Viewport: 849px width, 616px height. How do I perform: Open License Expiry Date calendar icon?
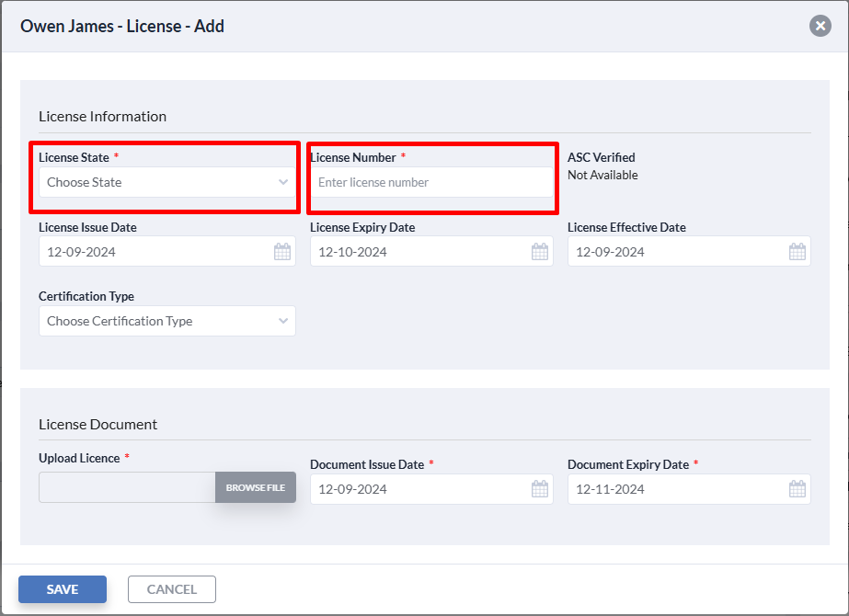(540, 252)
